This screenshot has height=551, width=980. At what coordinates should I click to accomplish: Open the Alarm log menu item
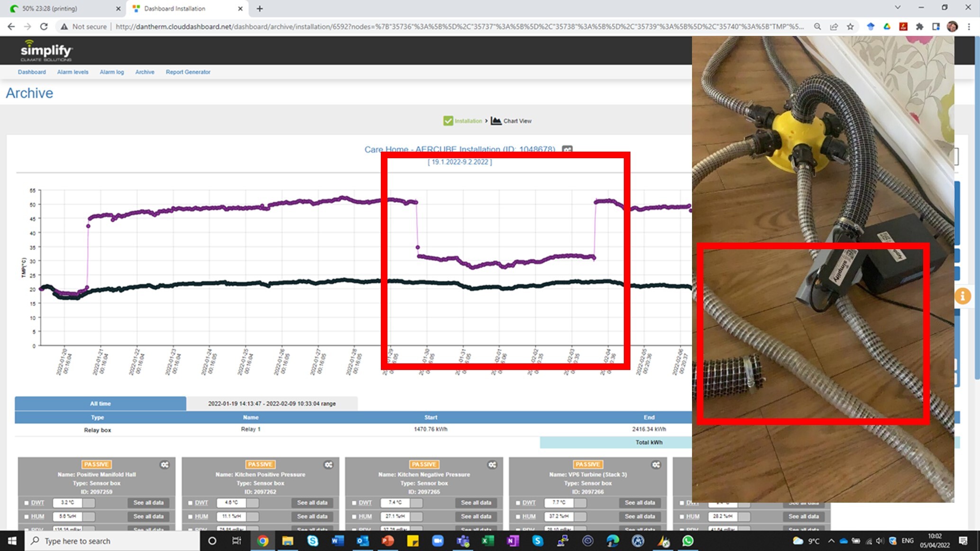[111, 72]
